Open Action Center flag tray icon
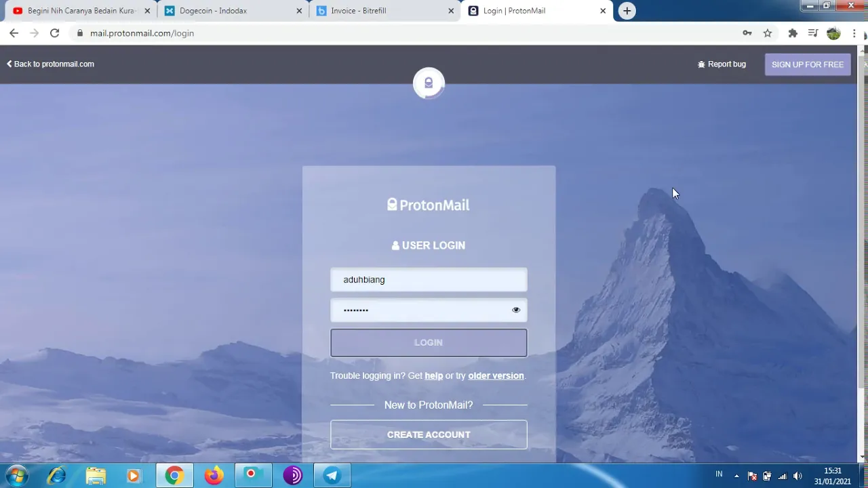 tap(752, 476)
